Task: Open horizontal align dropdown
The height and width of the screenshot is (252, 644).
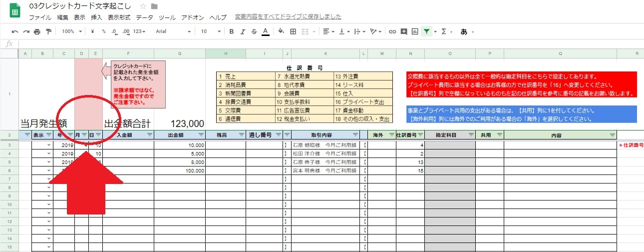Action: click(328, 31)
